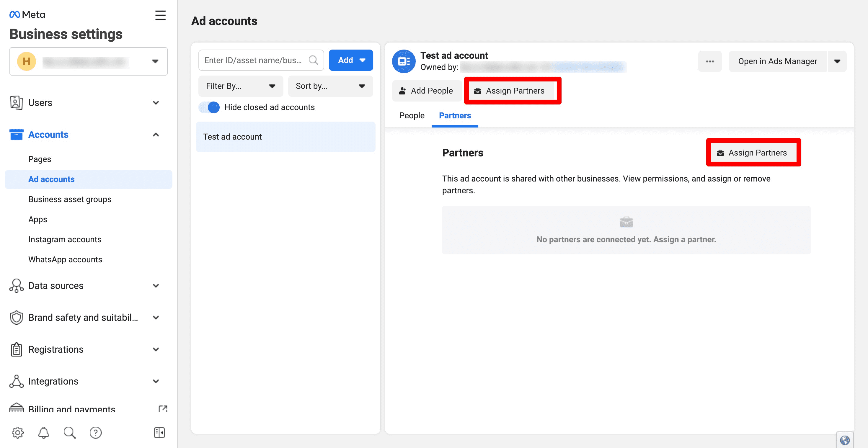Select Instagram accounts in sidebar
The image size is (868, 448).
[x=65, y=240]
